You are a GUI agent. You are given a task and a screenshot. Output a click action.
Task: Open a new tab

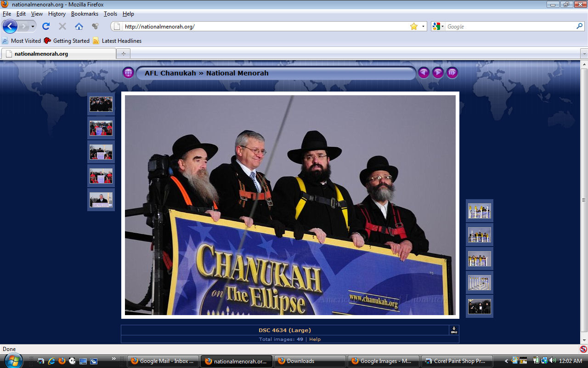[x=123, y=54]
